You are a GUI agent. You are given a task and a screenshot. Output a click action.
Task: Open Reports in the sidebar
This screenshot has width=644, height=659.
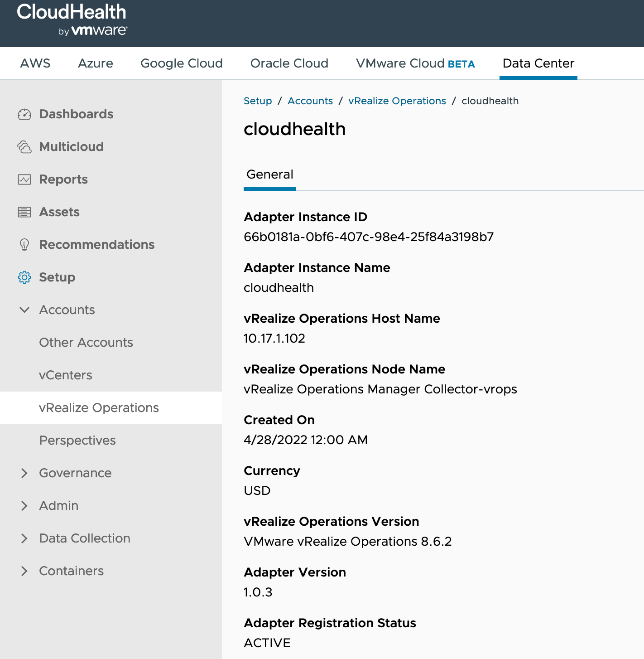(63, 179)
